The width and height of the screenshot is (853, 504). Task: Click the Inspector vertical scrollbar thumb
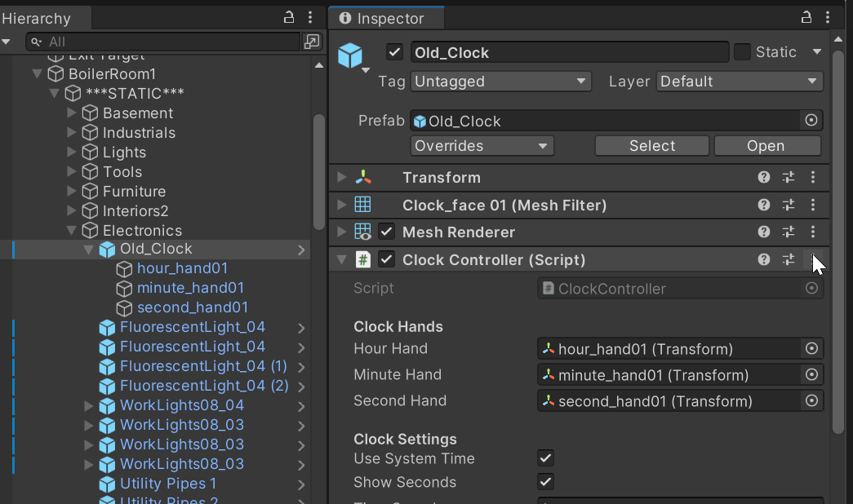pyautogui.click(x=837, y=242)
